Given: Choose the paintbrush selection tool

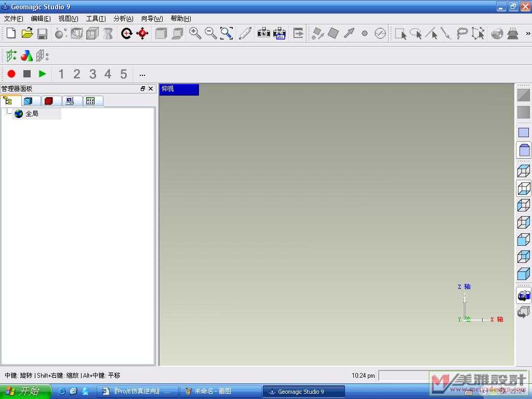Looking at the screenshot, I should click(x=446, y=33).
